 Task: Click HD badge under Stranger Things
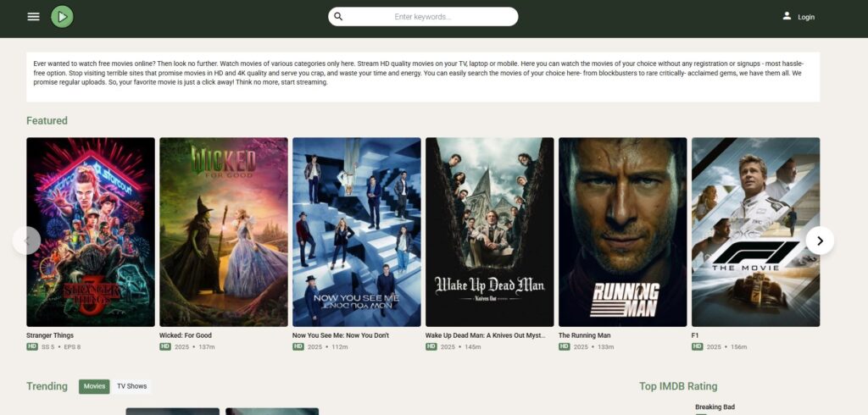click(x=32, y=347)
